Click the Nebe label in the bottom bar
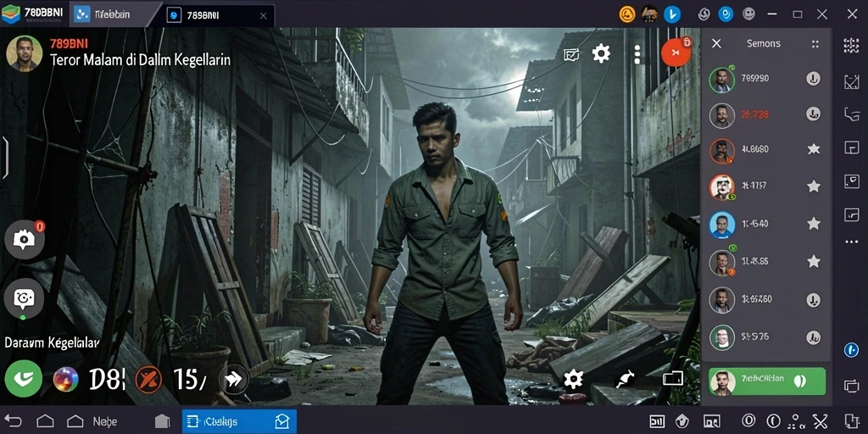 [104, 422]
